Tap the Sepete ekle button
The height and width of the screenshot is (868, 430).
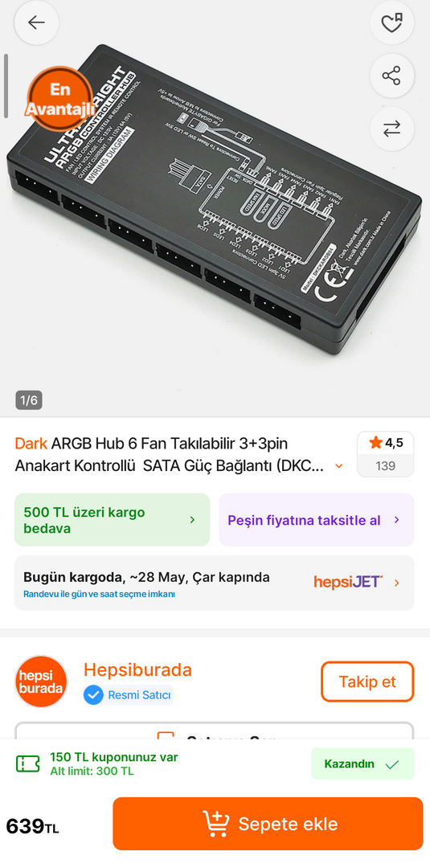268,824
